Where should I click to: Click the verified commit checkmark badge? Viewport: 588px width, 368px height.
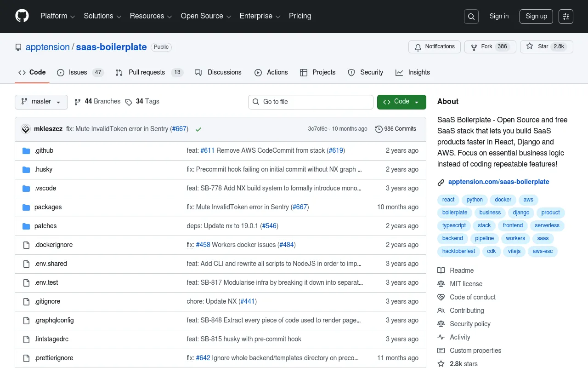tap(198, 129)
